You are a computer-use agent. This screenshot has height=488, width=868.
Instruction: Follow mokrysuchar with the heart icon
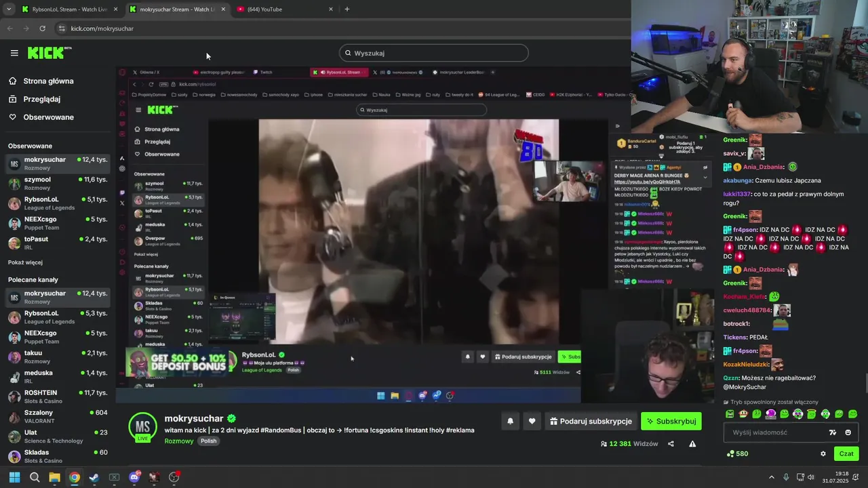click(532, 421)
